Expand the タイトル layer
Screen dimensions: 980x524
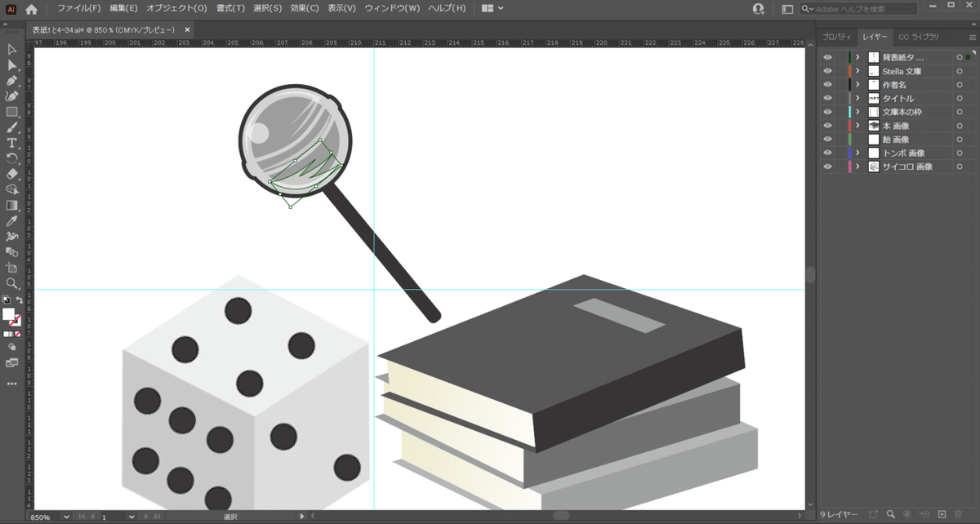[x=857, y=98]
